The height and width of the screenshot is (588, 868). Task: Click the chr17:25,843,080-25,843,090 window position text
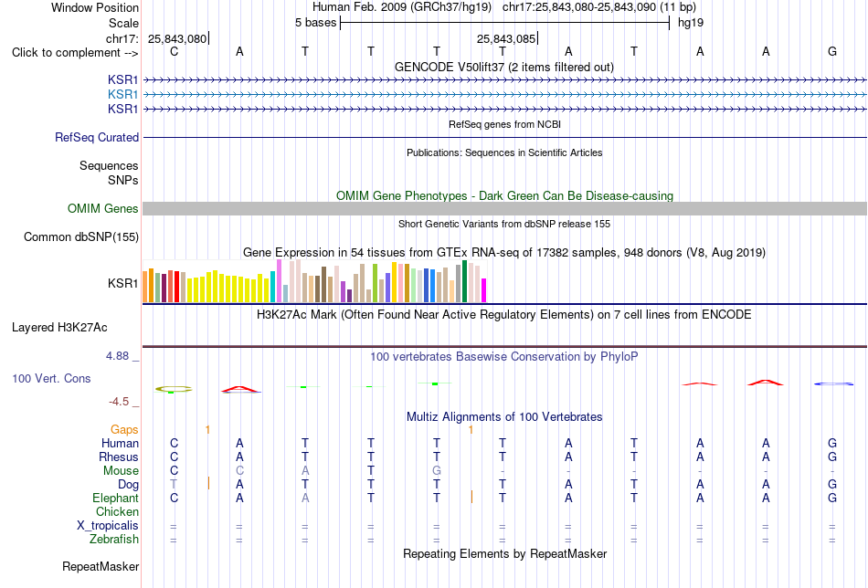pyautogui.click(x=599, y=7)
